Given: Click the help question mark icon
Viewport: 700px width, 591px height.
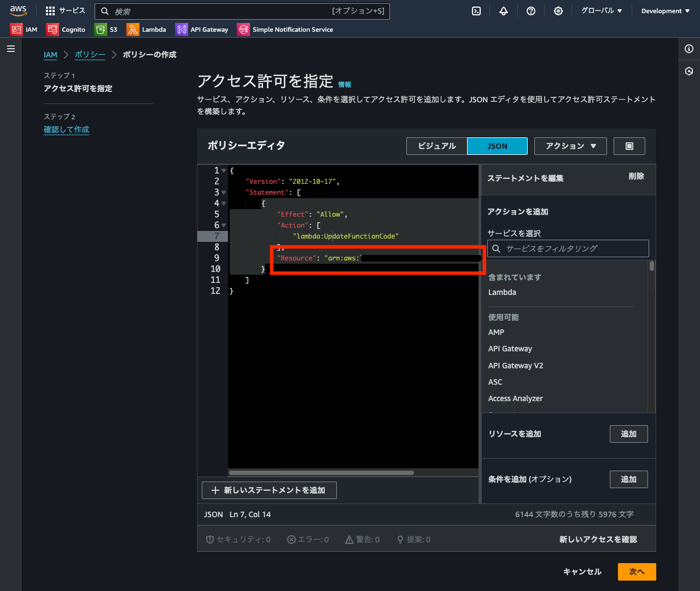Looking at the screenshot, I should tap(531, 11).
